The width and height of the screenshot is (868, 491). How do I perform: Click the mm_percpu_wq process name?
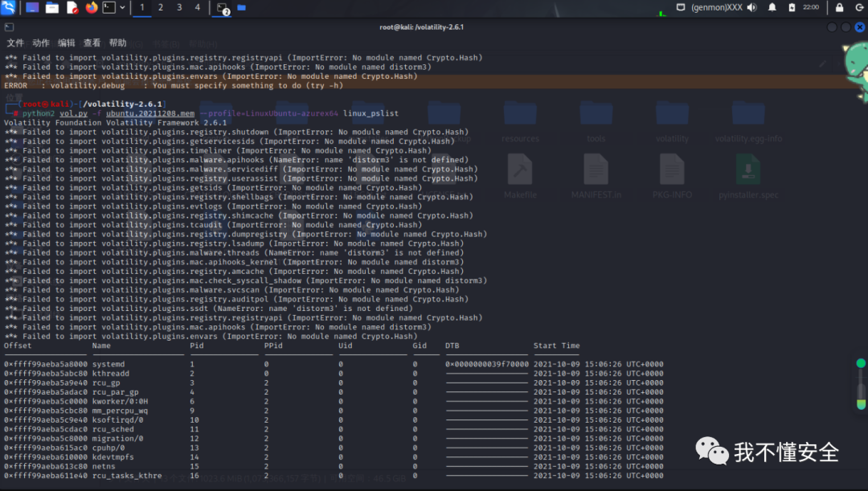pos(120,411)
